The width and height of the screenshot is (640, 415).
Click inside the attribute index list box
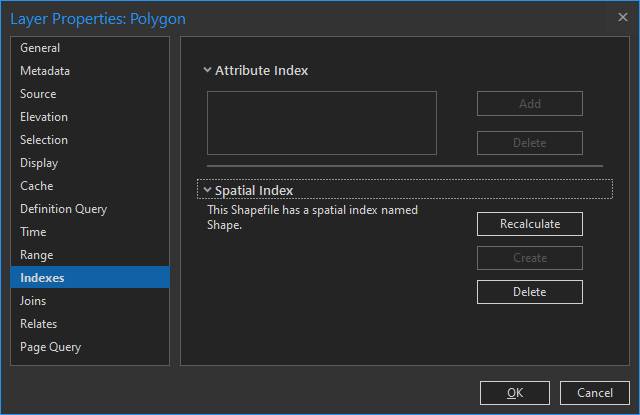point(322,123)
